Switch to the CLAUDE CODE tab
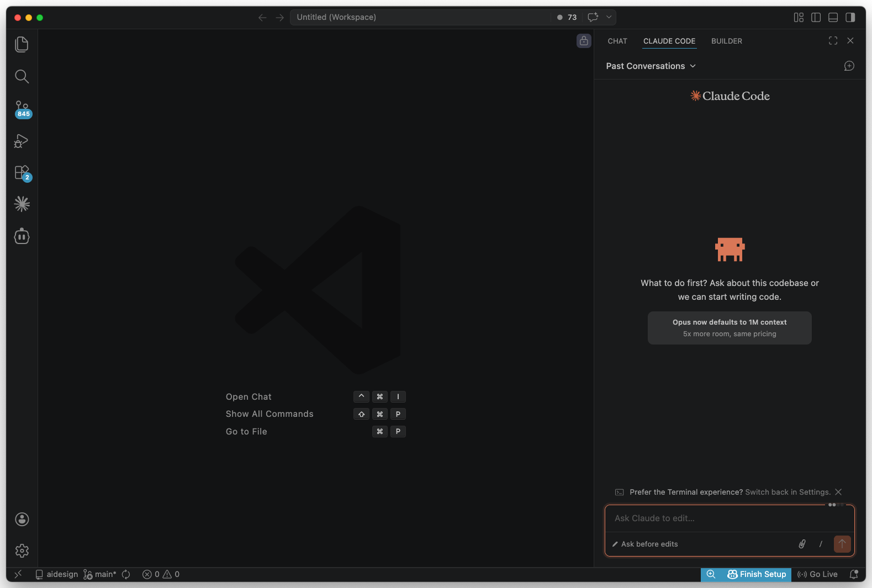872x588 pixels. 669,41
